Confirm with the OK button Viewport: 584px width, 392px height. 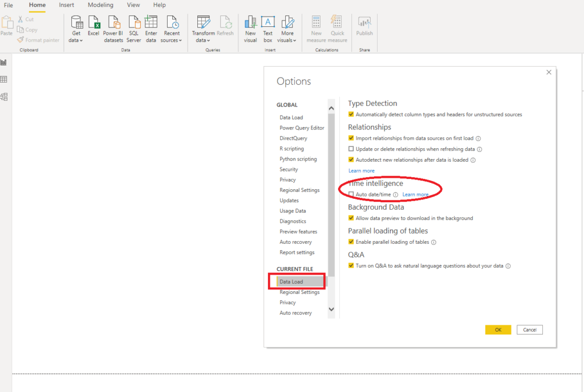[498, 330]
